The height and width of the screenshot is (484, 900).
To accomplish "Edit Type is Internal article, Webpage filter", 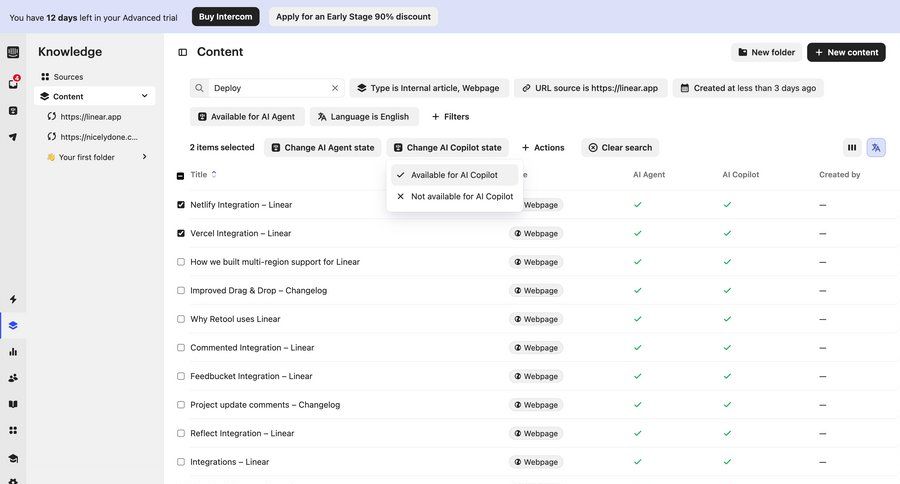I will coord(429,88).
